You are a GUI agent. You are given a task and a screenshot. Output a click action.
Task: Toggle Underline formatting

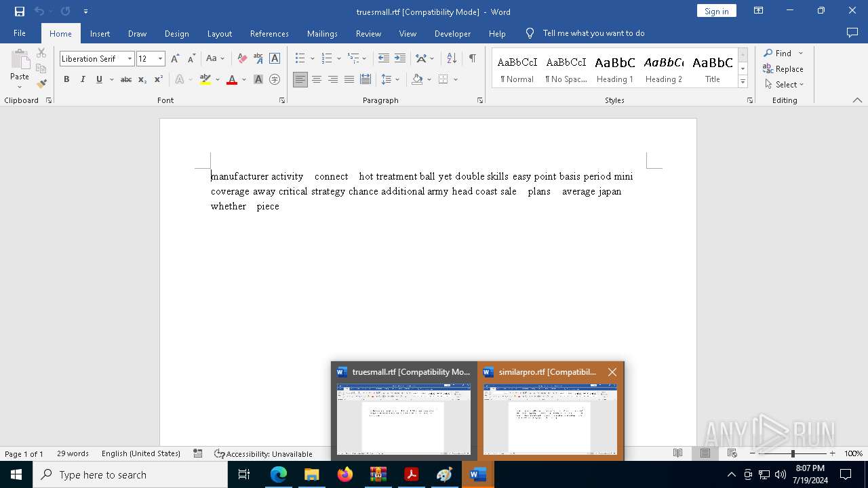99,79
